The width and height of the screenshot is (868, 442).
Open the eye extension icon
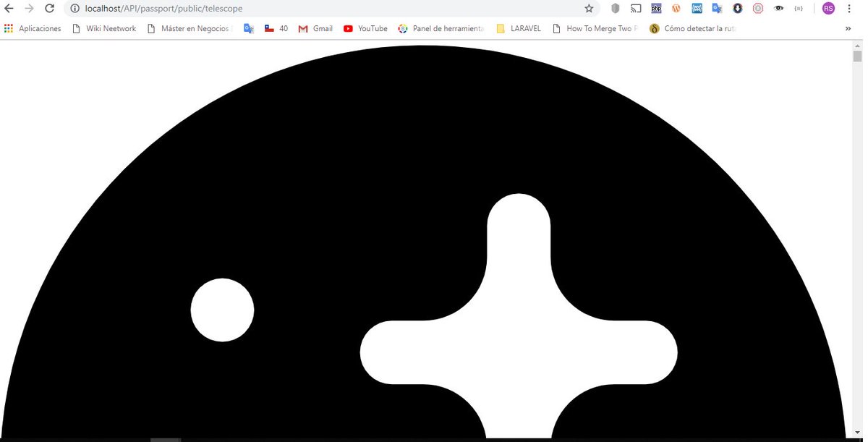pyautogui.click(x=778, y=9)
